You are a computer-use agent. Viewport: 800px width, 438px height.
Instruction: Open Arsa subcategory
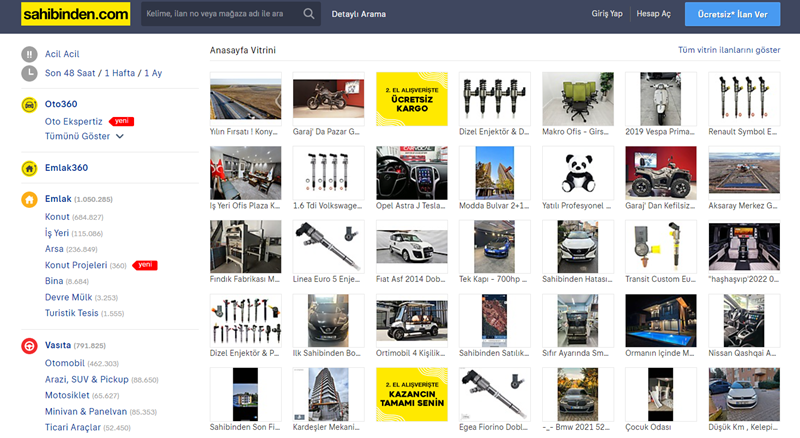click(x=54, y=249)
